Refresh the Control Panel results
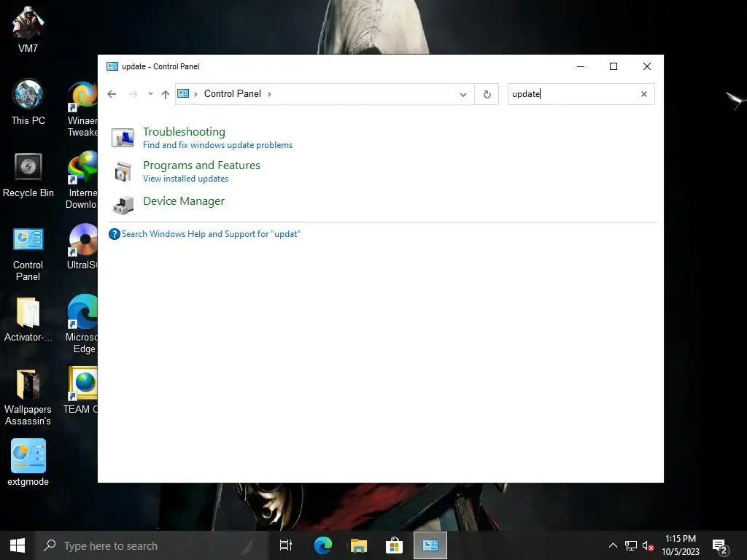747x560 pixels. (487, 94)
